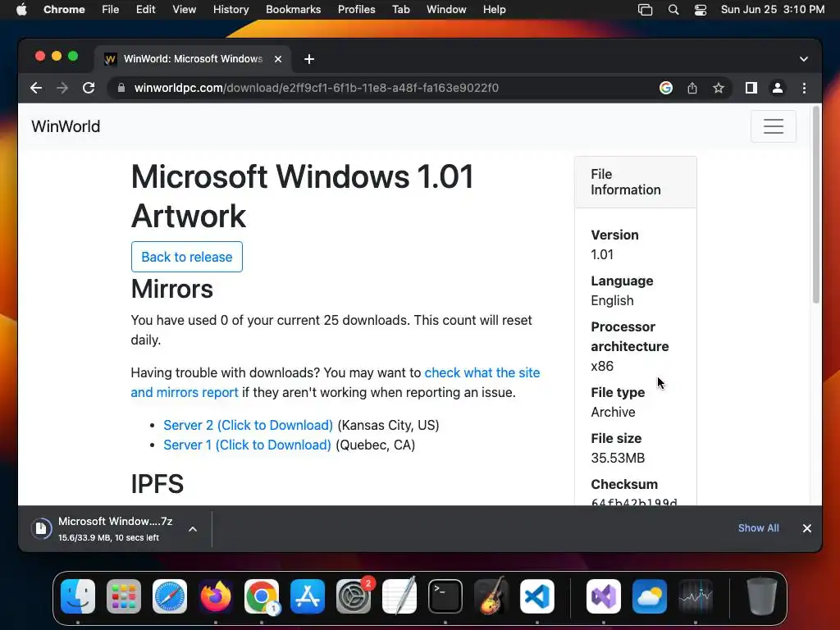
Task: Bookmark this page with the star icon
Action: click(719, 88)
